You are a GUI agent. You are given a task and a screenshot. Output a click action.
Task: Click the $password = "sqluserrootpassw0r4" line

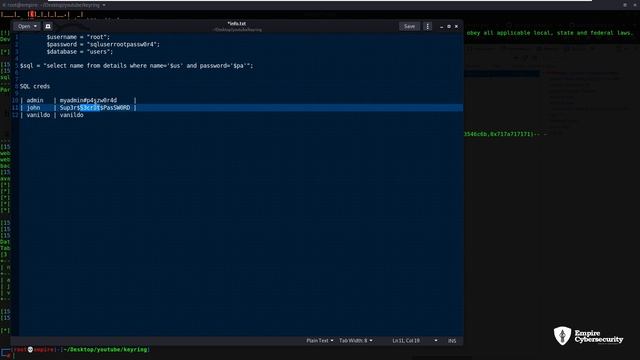pyautogui.click(x=103, y=44)
